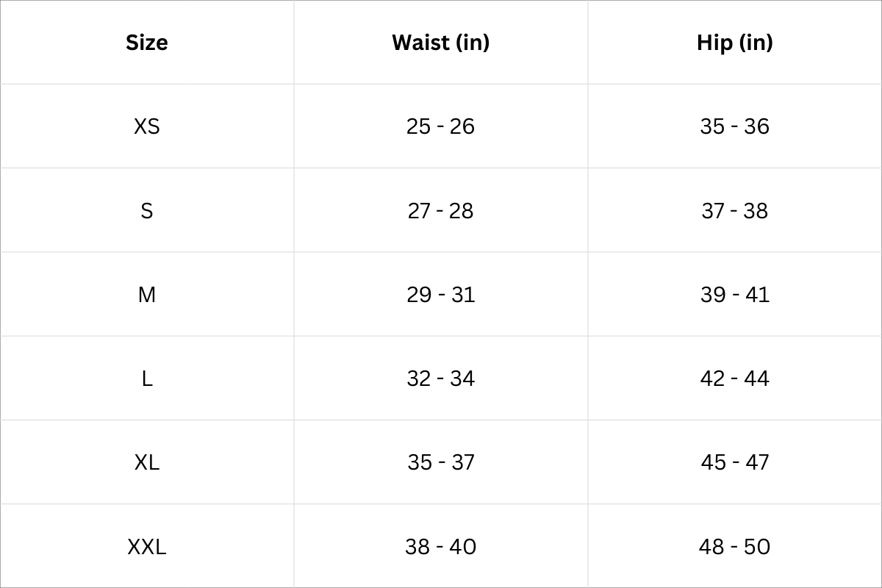Screen dimensions: 882x588
Task: Click the 29 - 31 waist cell
Action: coord(440,295)
